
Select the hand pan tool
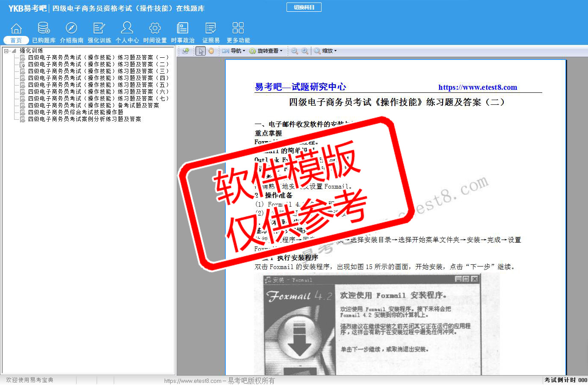tap(211, 51)
